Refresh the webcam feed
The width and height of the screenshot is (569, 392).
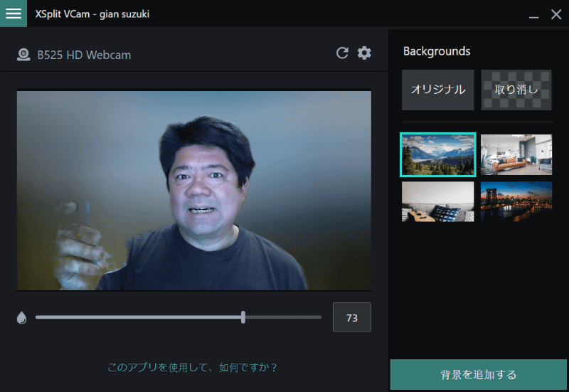tap(342, 53)
